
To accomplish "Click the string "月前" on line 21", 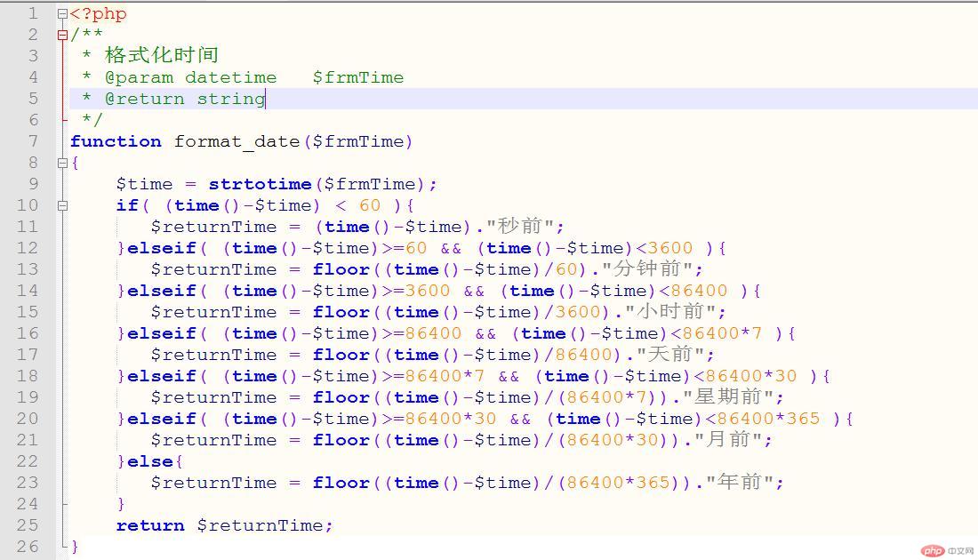I will click(x=728, y=439).
